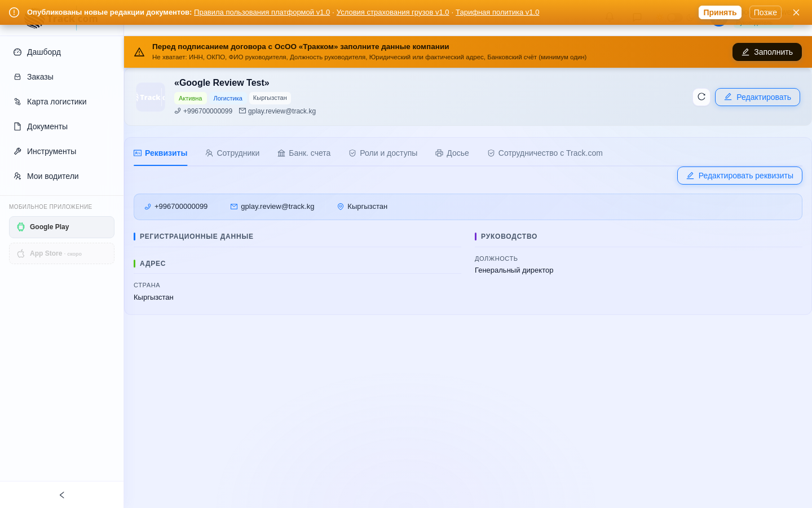Click the Логистика tag
Screen dimensions: 812x508
coord(228,98)
